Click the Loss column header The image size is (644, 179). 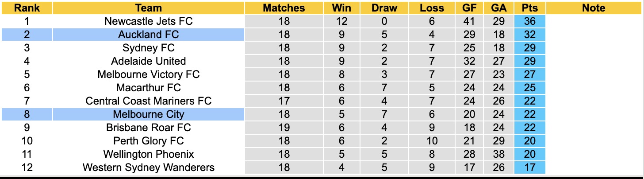coord(432,8)
